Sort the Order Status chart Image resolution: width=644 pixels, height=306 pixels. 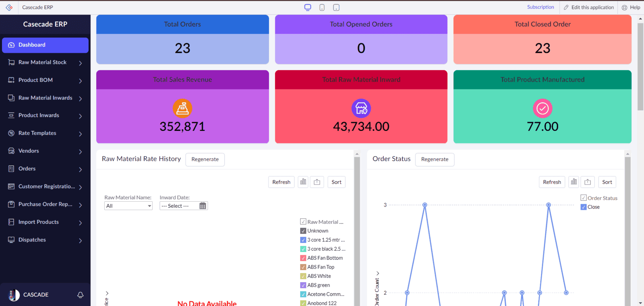click(607, 182)
